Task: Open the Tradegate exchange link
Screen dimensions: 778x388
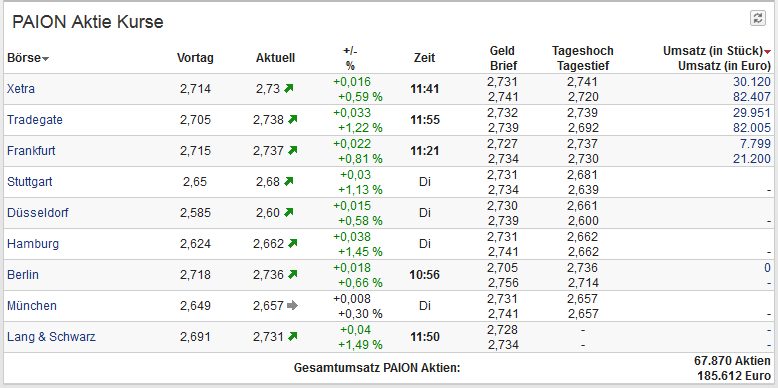Action: 35,120
